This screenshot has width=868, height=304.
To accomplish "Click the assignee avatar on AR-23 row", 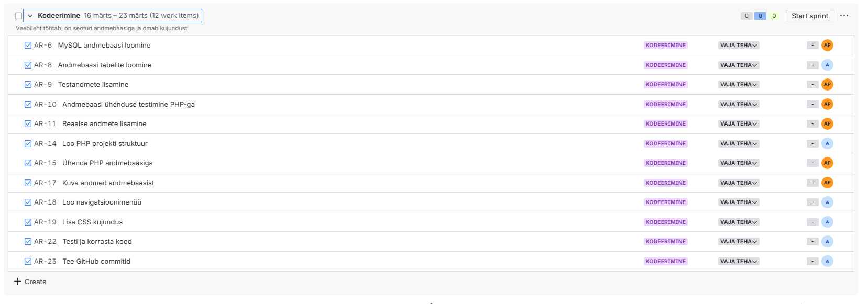I will pyautogui.click(x=827, y=261).
